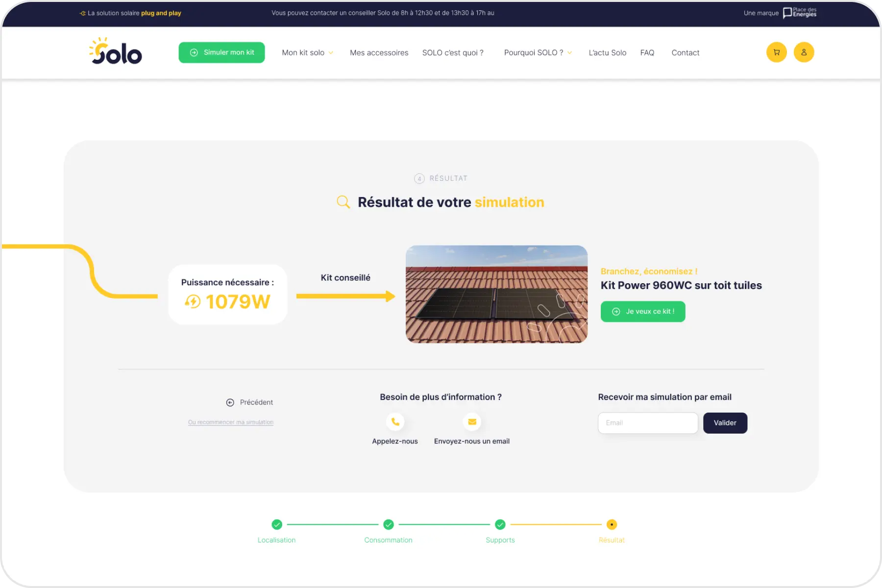Expand the Pourquoi SOLO ? dropdown

[538, 52]
